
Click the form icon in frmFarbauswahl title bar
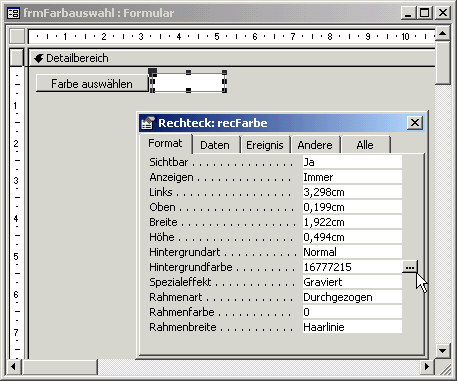tap(13, 13)
